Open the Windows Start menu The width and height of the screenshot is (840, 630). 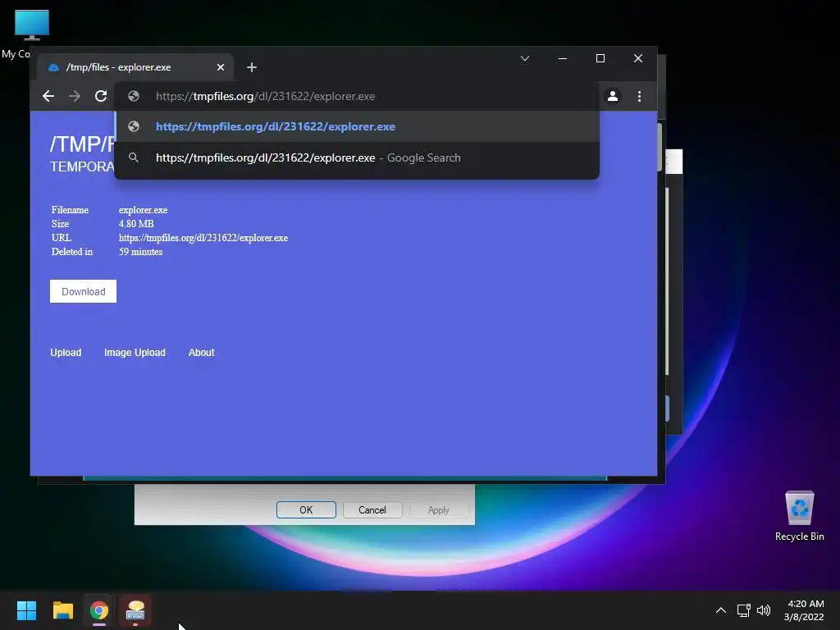[26, 610]
